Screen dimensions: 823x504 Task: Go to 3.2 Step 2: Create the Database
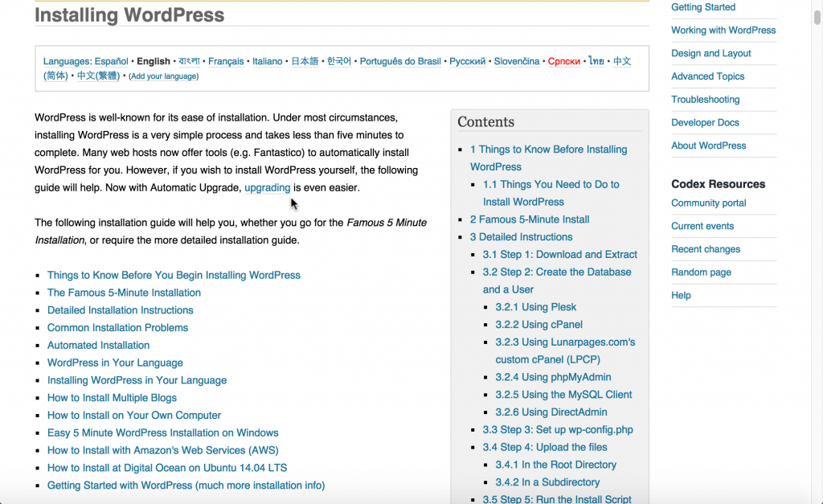[557, 281]
